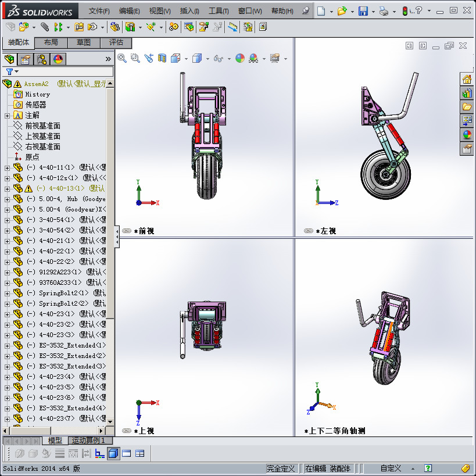Click the Rebuild traffic light icon
This screenshot has height=476, width=476.
[405, 11]
